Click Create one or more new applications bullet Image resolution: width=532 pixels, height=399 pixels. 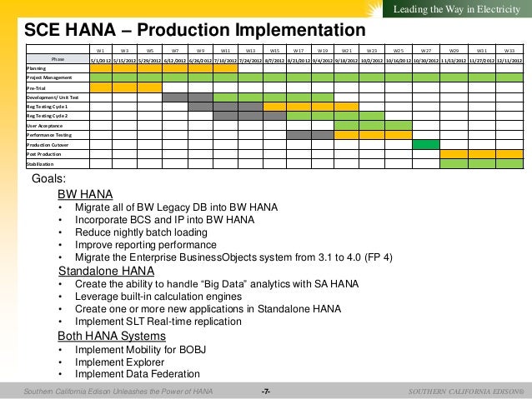click(208, 309)
